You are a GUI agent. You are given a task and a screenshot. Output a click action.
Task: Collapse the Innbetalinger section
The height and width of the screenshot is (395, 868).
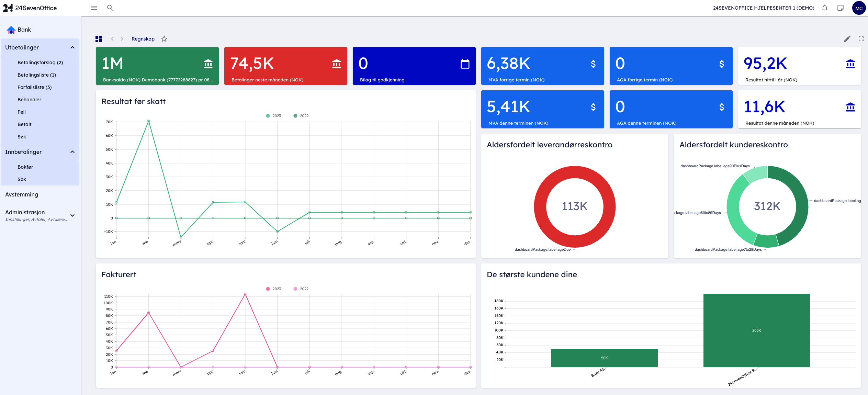pos(72,152)
